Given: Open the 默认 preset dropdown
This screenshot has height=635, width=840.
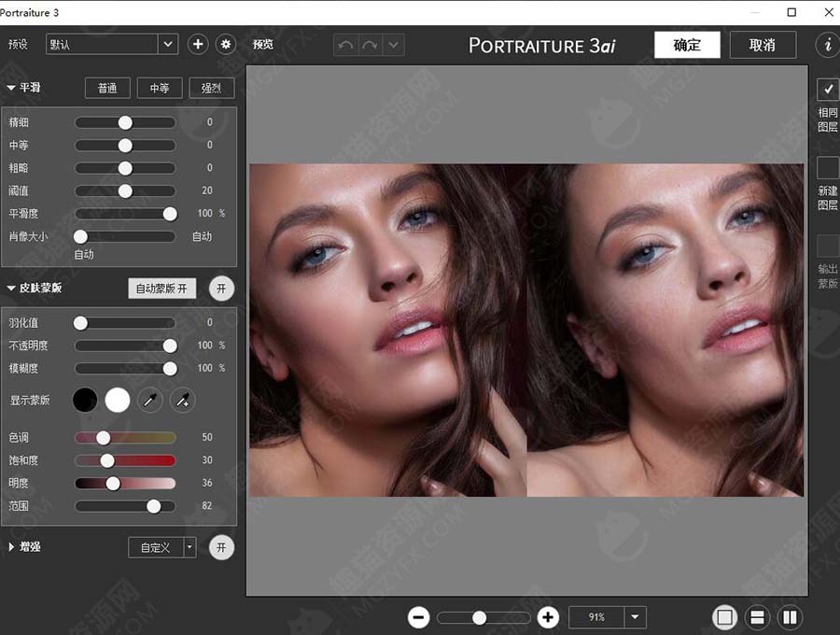Looking at the screenshot, I should [x=112, y=44].
